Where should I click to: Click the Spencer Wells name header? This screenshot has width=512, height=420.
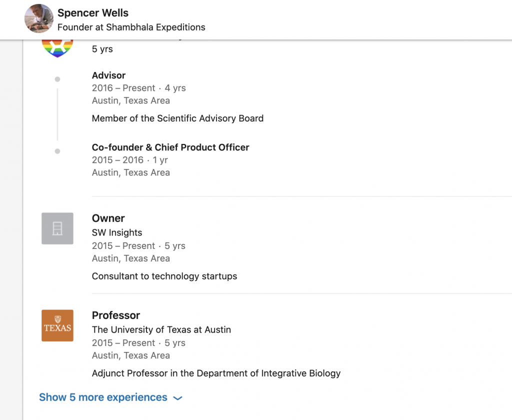(93, 13)
